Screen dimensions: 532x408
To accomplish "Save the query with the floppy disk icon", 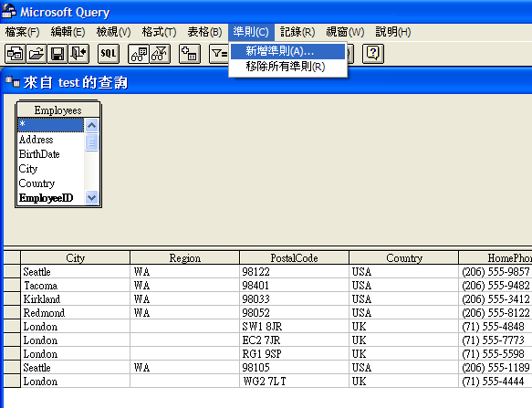I will pyautogui.click(x=57, y=54).
